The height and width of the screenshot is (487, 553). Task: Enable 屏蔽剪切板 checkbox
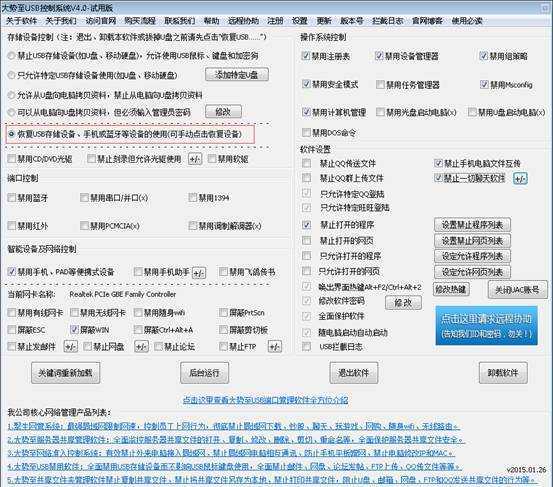[224, 330]
